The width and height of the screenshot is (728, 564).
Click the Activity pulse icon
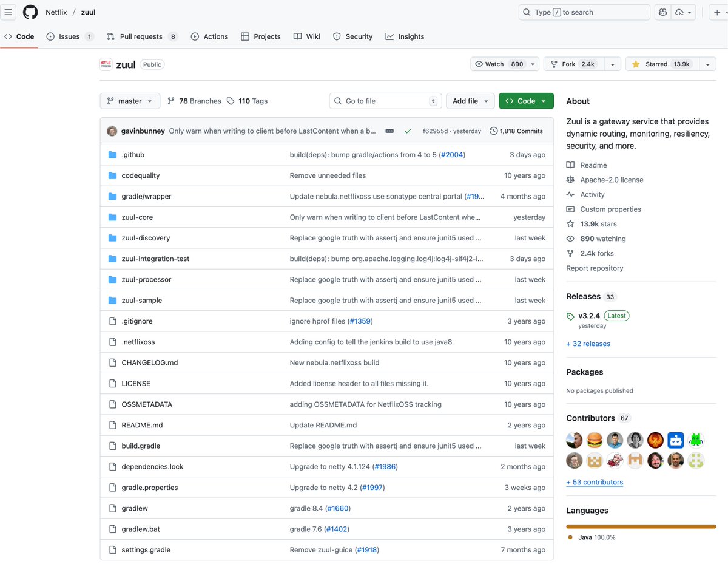coord(570,194)
